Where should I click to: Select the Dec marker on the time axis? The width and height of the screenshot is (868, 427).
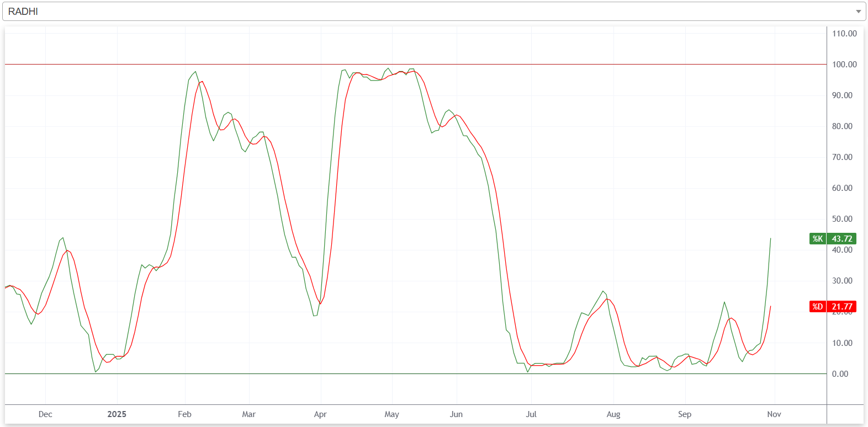45,414
